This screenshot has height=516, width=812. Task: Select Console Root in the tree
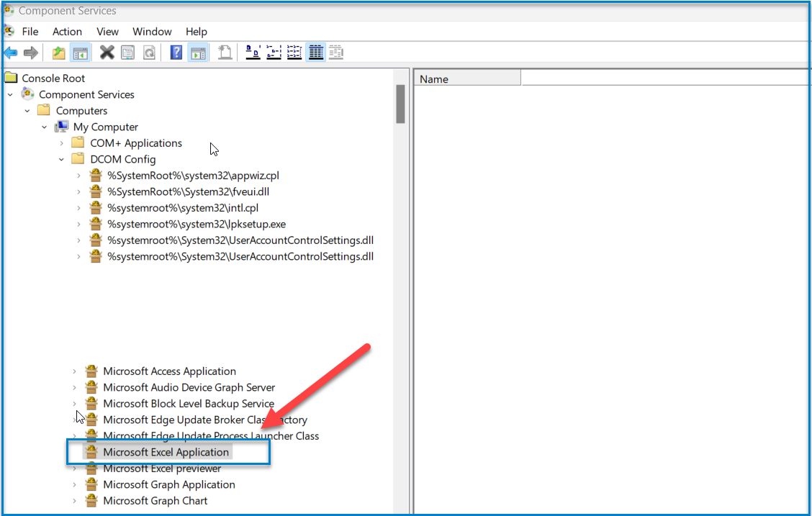[x=53, y=78]
